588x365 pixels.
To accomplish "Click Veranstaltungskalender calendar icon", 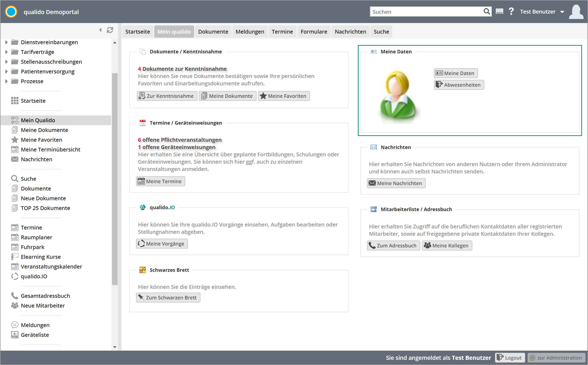I will point(15,266).
